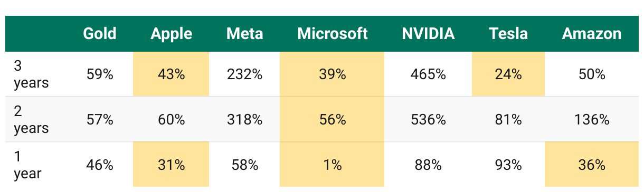Click the highlighted 36% Amazon cell
The width and height of the screenshot is (644, 192).
tap(592, 165)
